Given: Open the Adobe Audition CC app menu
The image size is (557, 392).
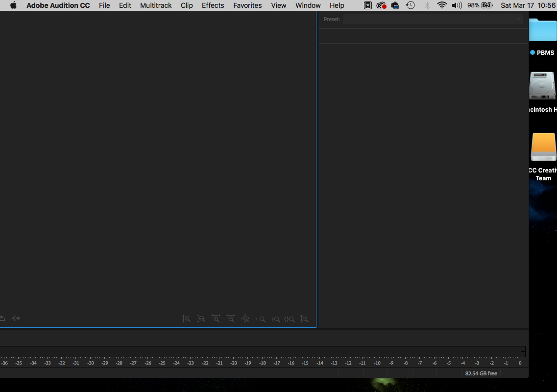Looking at the screenshot, I should coord(58,5).
